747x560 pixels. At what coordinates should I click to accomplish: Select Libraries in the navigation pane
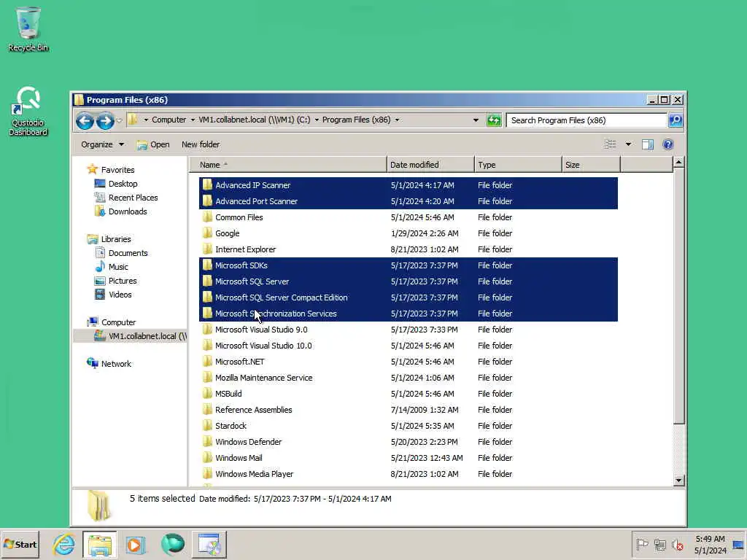tap(109, 239)
